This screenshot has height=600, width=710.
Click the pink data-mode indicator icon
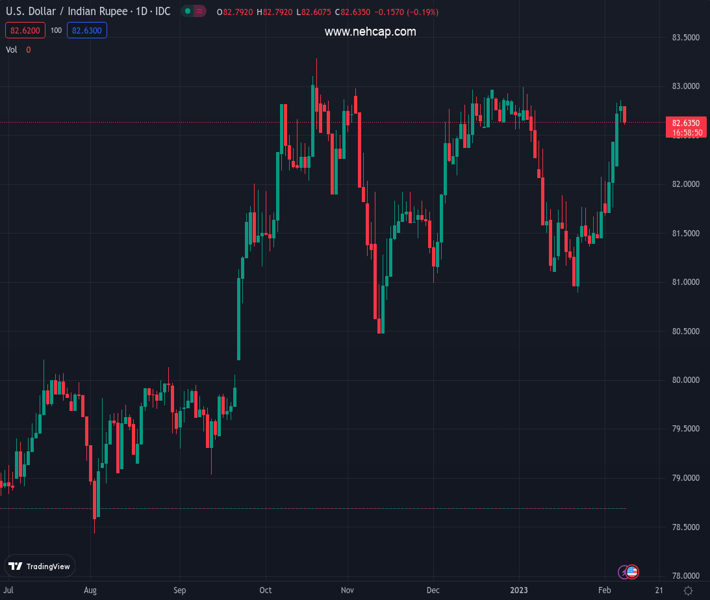click(x=200, y=11)
